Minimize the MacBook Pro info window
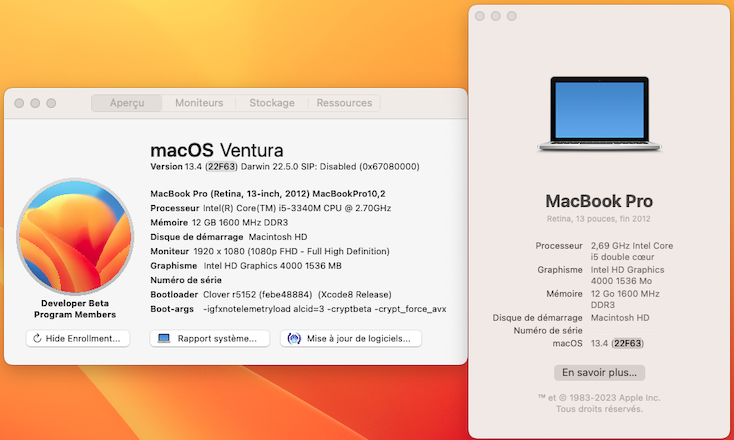This screenshot has height=440, width=734. click(x=496, y=16)
